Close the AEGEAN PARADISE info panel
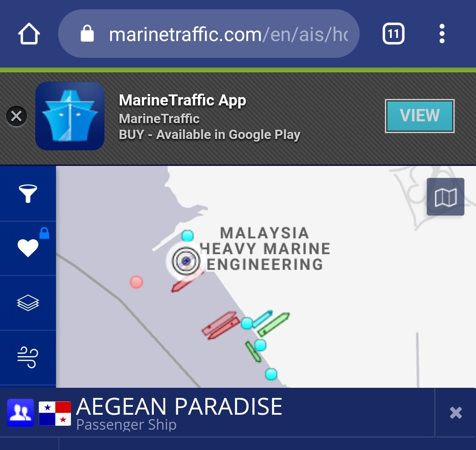476x450 pixels. coord(456,412)
